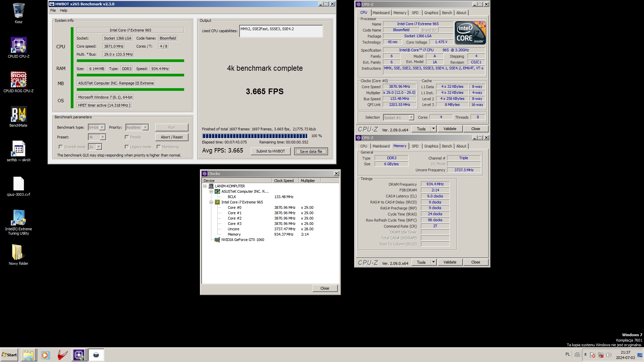Toggle the Monitoring checkbox
The image size is (644, 362).
(159, 147)
